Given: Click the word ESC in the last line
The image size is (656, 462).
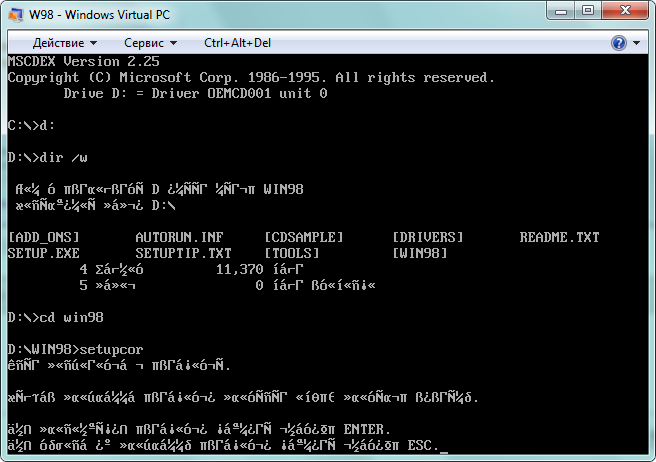Looking at the screenshot, I should point(420,445).
